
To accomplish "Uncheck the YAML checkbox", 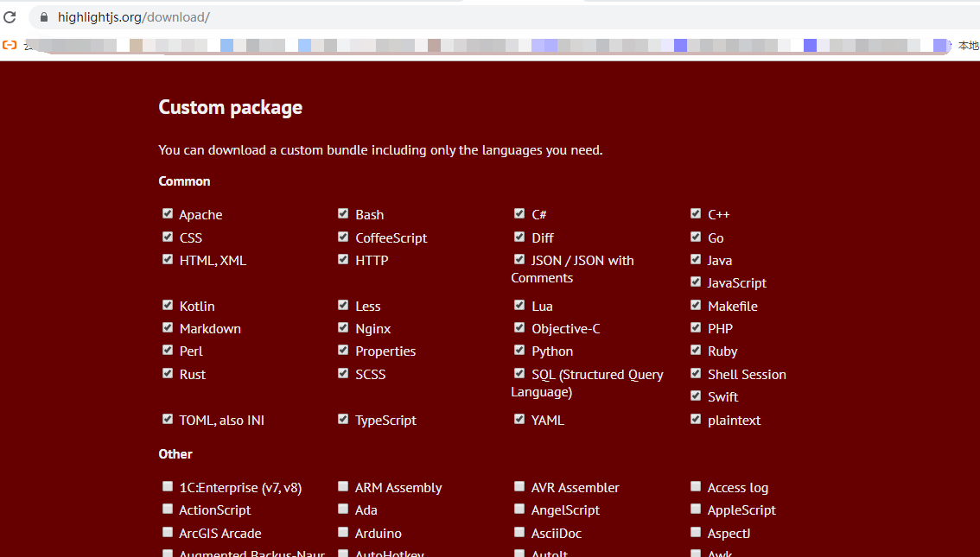I will [519, 419].
